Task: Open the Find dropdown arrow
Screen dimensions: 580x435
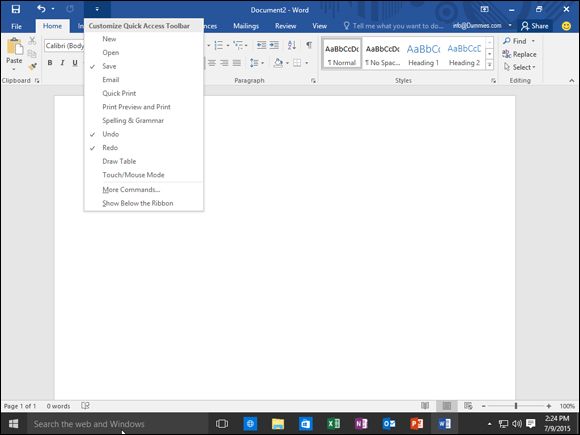Action: [533, 41]
